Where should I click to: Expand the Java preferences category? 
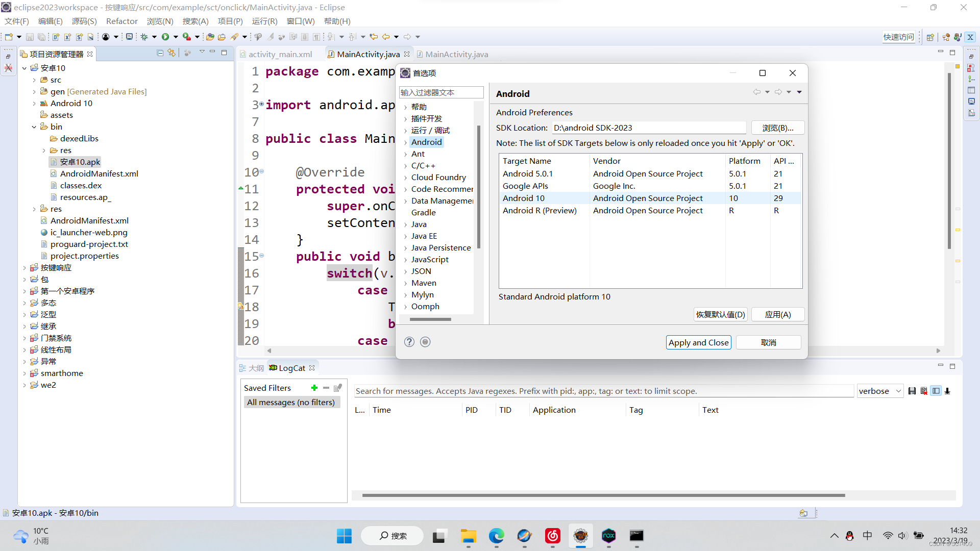coord(406,224)
